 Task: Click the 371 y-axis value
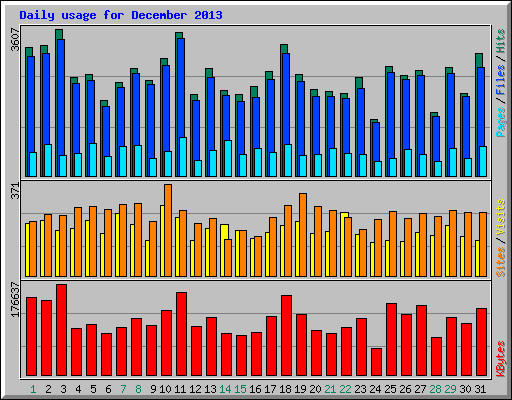click(x=15, y=191)
